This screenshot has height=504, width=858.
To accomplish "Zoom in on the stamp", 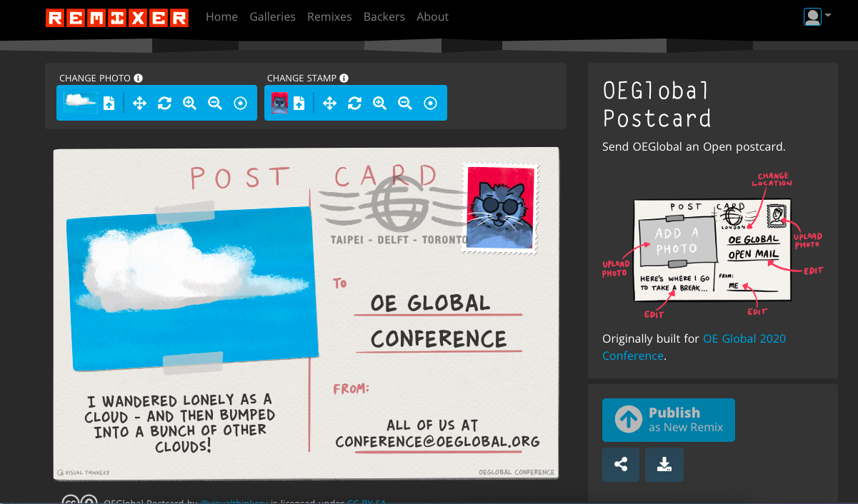I will [x=379, y=104].
